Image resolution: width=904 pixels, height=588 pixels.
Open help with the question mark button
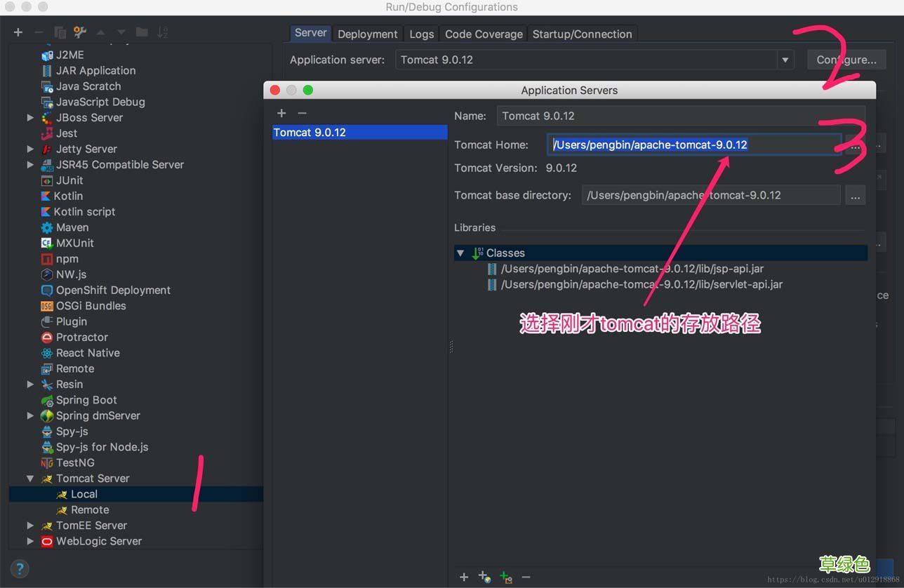point(20,569)
